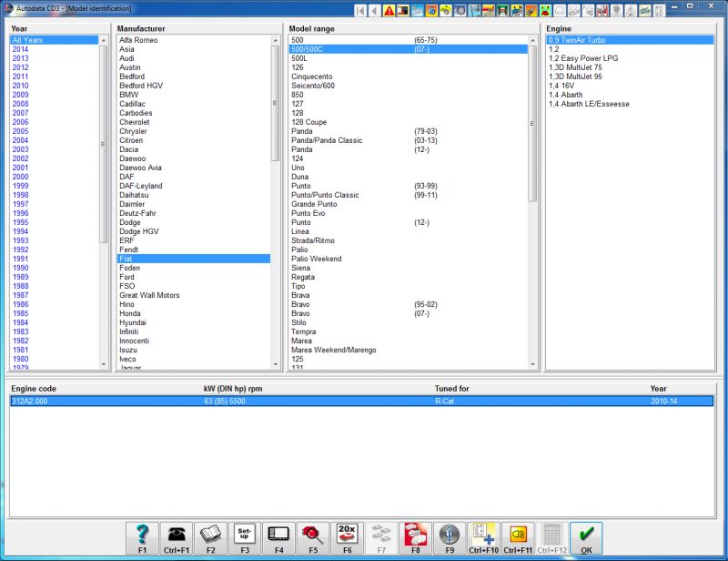Click the 'Engine code' column header

(x=34, y=389)
